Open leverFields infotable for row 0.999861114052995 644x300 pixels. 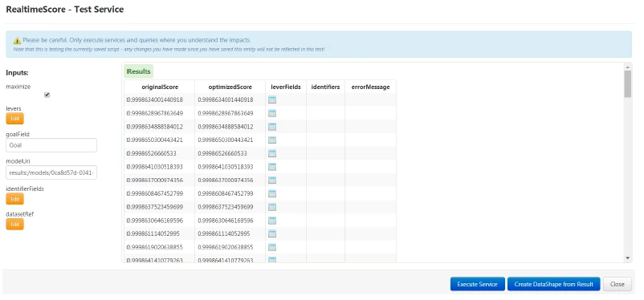point(272,233)
